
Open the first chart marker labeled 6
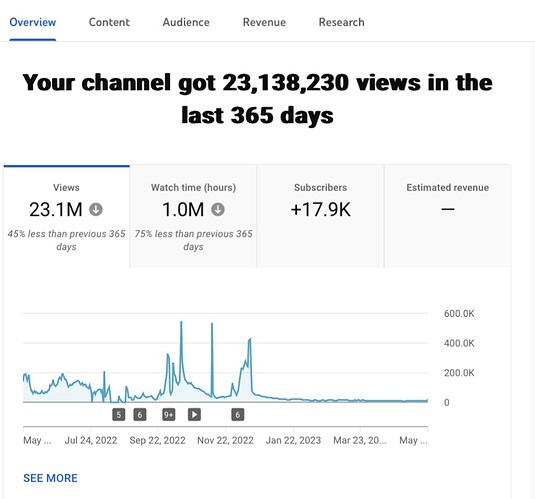pyautogui.click(x=140, y=415)
